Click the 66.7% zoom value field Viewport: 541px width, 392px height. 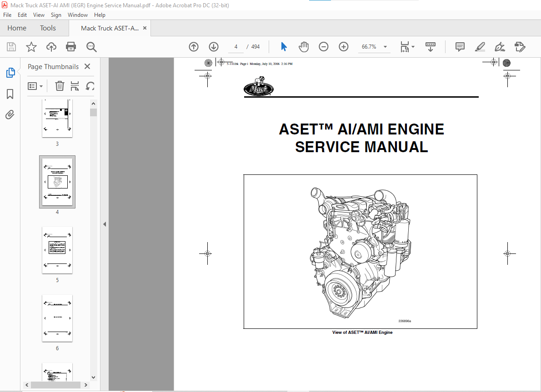tap(369, 47)
